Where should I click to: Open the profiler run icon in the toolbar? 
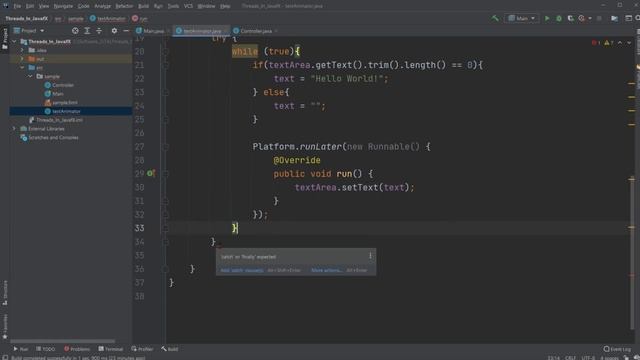[x=582, y=18]
